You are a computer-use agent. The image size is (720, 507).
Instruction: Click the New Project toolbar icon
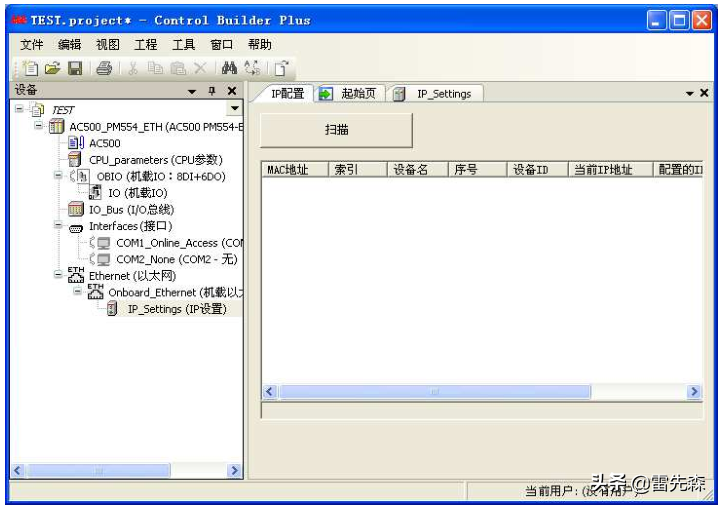(x=31, y=68)
